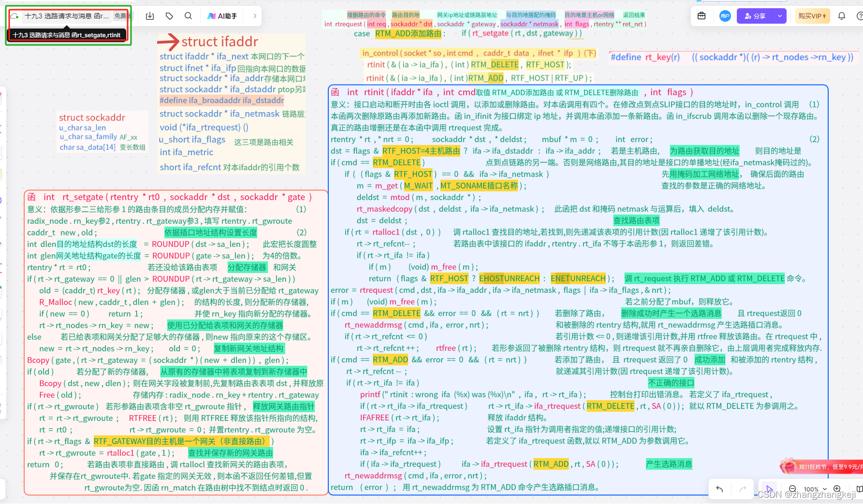Open the export/download icon in top toolbar
Viewport: 863px width, 504px height.
coord(150,16)
